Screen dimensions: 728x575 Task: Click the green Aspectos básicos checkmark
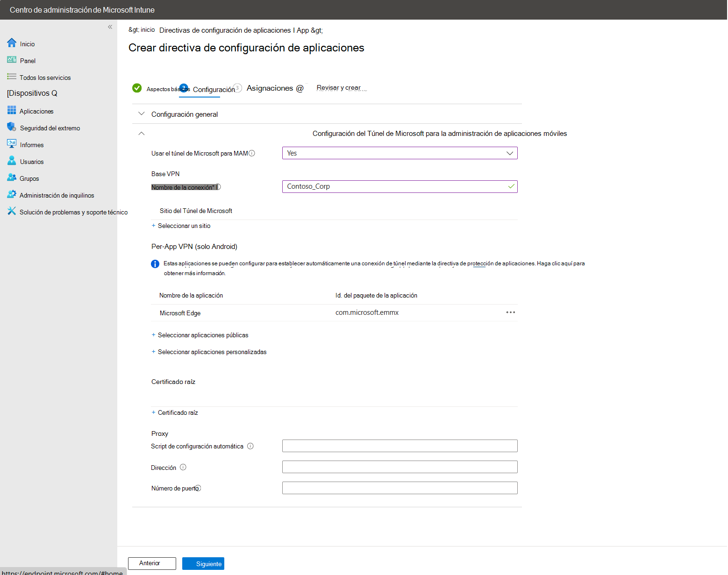(137, 88)
